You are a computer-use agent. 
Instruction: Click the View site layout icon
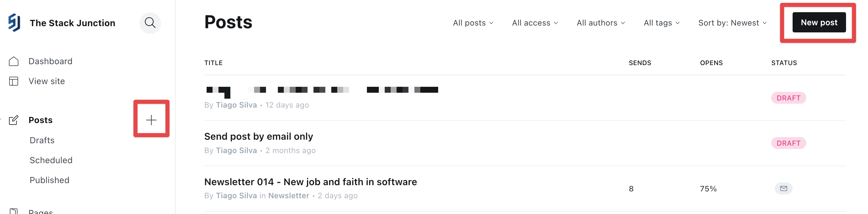[x=13, y=81]
